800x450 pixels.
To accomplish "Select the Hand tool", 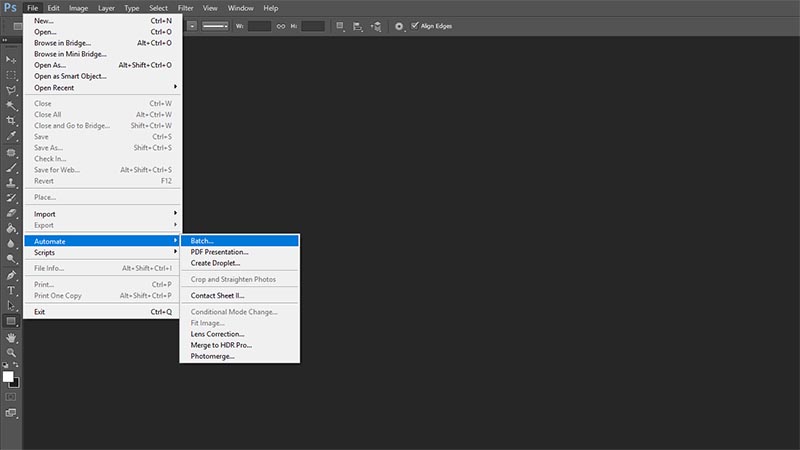I will [x=11, y=338].
